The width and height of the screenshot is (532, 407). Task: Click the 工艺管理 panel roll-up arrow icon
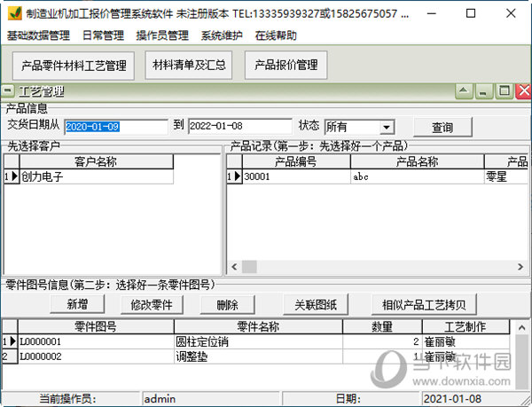click(464, 91)
